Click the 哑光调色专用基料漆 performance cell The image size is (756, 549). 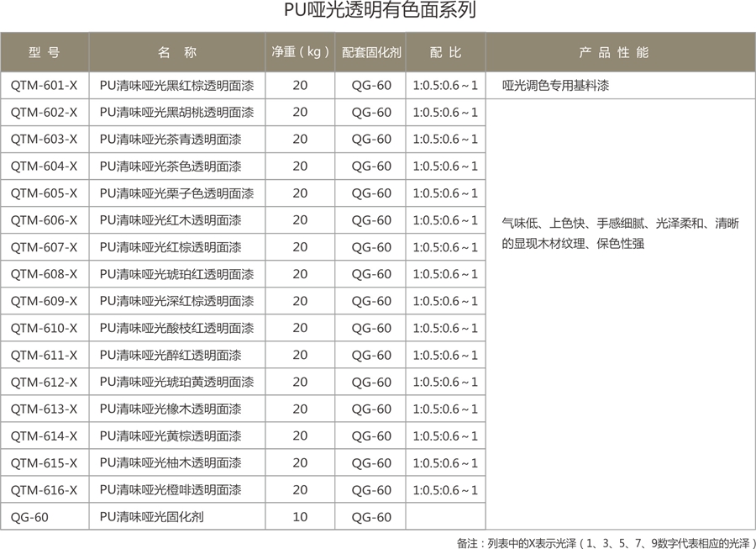pyautogui.click(x=555, y=85)
